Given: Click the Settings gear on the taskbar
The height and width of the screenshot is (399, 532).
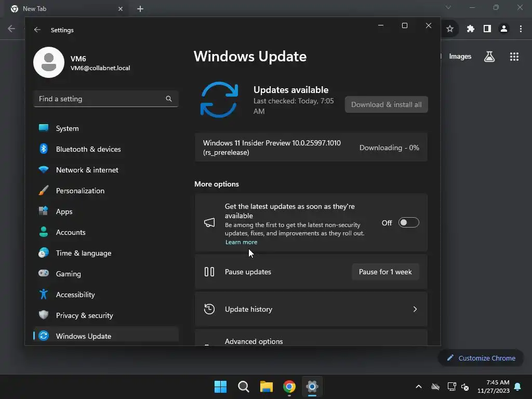Looking at the screenshot, I should [312, 387].
